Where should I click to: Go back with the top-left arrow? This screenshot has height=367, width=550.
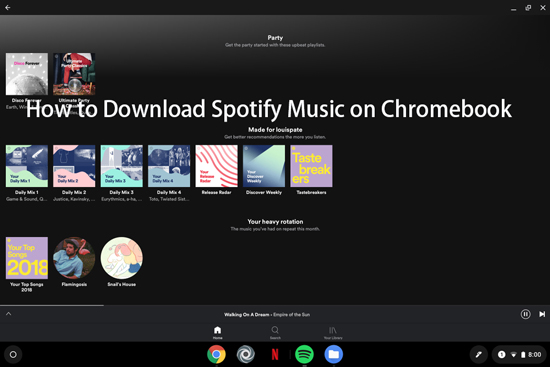pos(8,7)
